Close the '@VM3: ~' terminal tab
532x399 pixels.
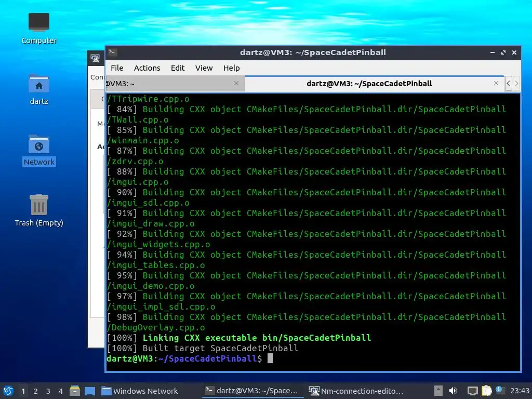pyautogui.click(x=236, y=83)
